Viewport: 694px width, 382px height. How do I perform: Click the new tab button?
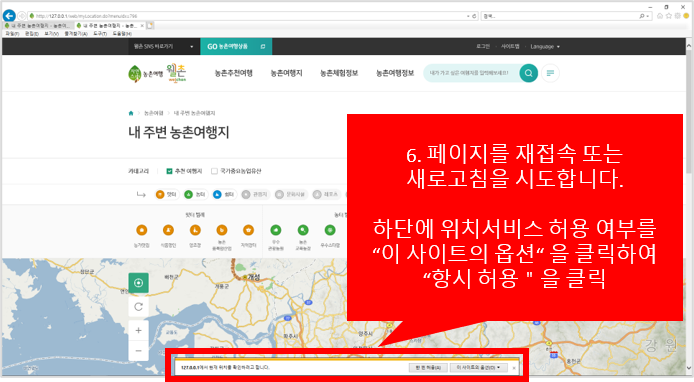150,26
